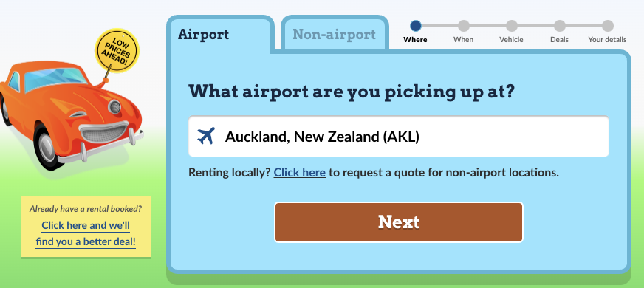The height and width of the screenshot is (288, 644).
Task: Click the When step label
Action: tap(463, 40)
